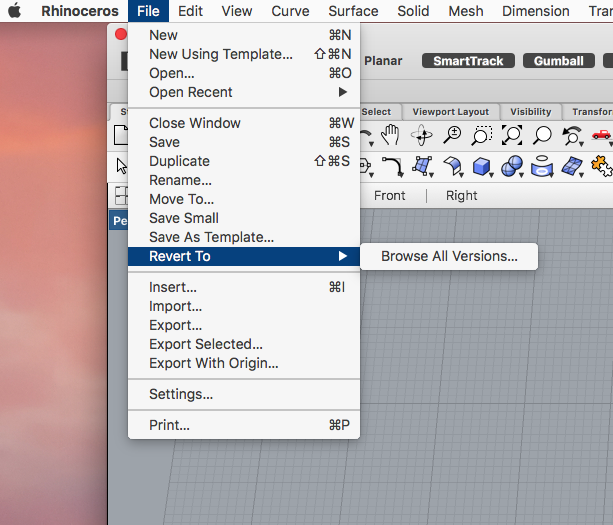
Task: Choose Insert… from the File menu
Action: [x=244, y=287]
